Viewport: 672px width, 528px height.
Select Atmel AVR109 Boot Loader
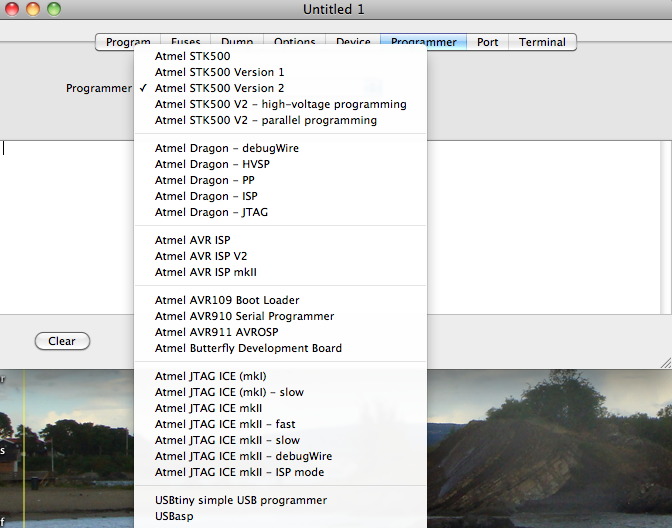point(281,300)
